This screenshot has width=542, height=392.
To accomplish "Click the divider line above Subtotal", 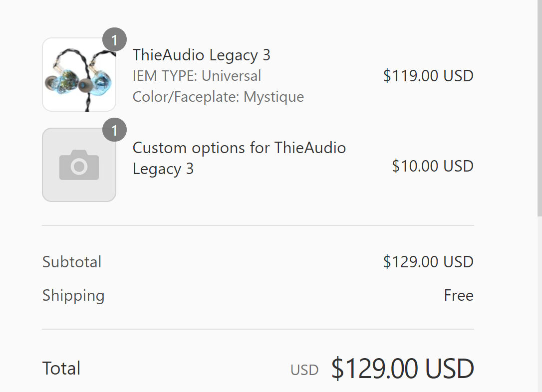I will (258, 225).
